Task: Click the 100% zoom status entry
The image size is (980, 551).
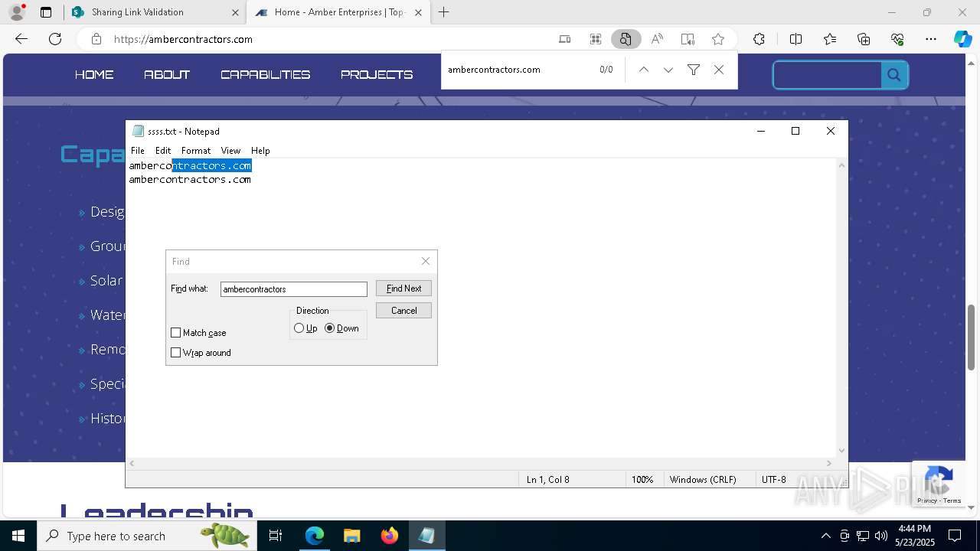Action: click(642, 480)
